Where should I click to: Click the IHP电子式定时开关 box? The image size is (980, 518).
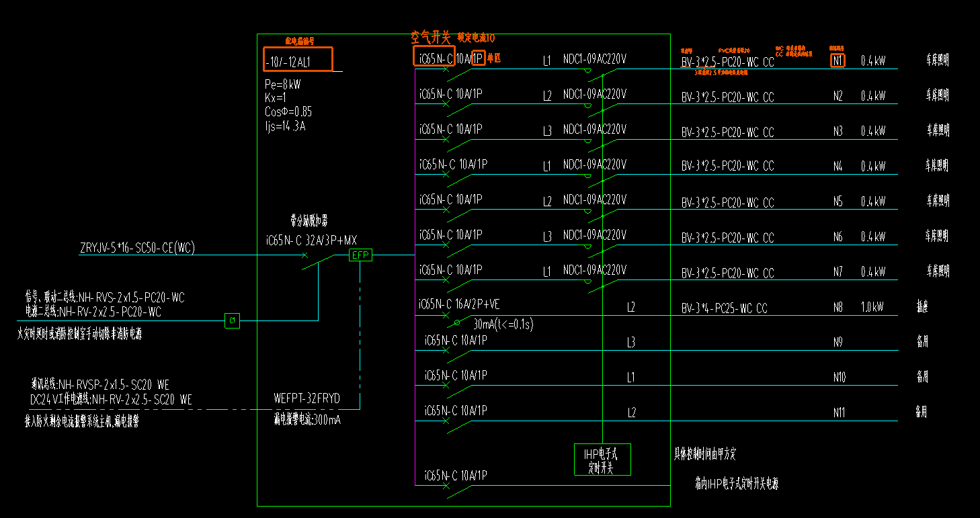click(x=602, y=460)
